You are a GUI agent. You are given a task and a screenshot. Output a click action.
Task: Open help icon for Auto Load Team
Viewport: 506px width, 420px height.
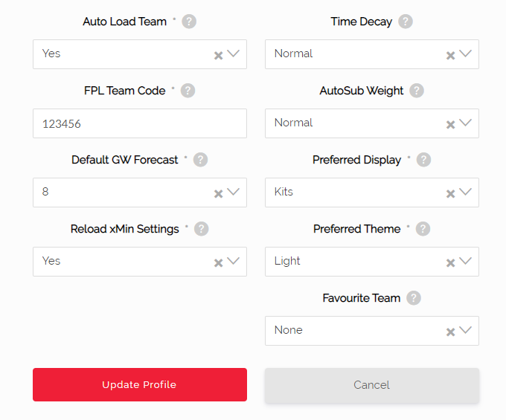pyautogui.click(x=189, y=22)
